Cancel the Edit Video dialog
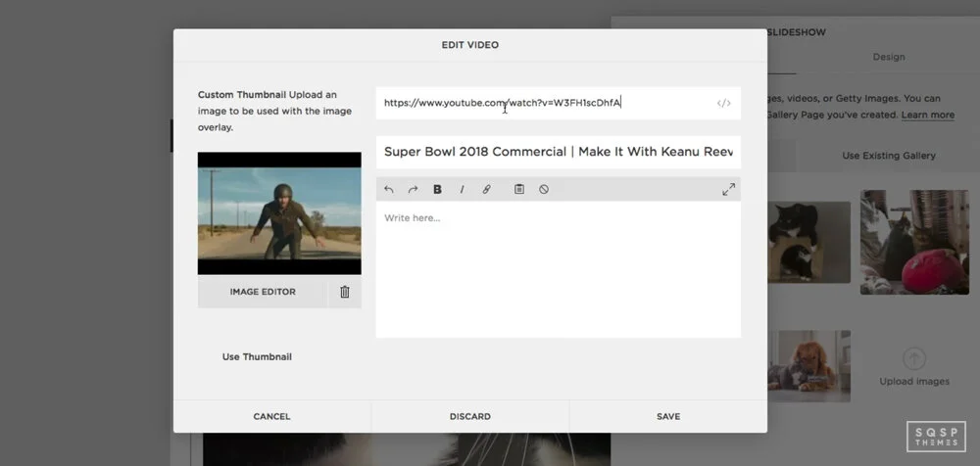Image resolution: width=980 pixels, height=466 pixels. [271, 417]
